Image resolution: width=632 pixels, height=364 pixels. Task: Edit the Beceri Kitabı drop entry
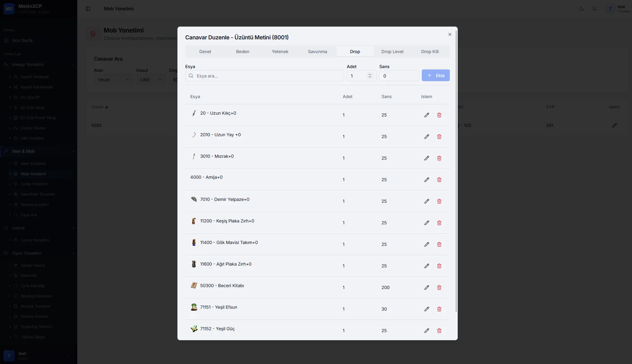pyautogui.click(x=426, y=287)
